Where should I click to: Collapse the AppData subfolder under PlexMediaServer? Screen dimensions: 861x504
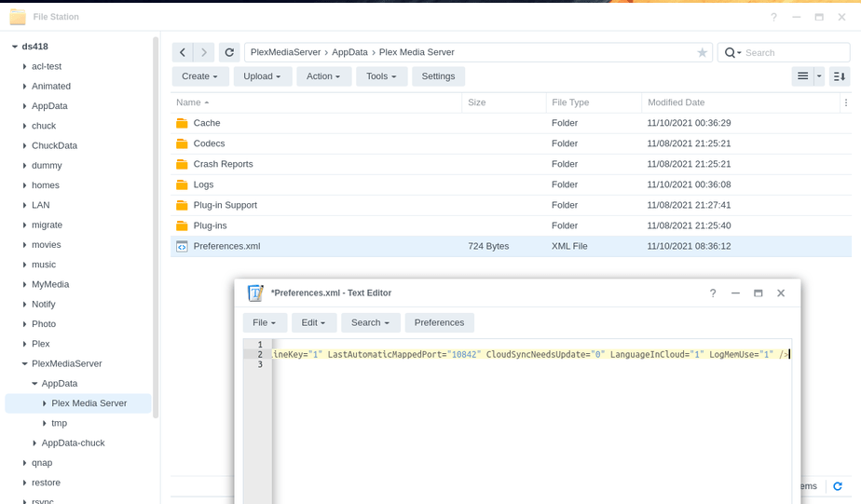34,383
